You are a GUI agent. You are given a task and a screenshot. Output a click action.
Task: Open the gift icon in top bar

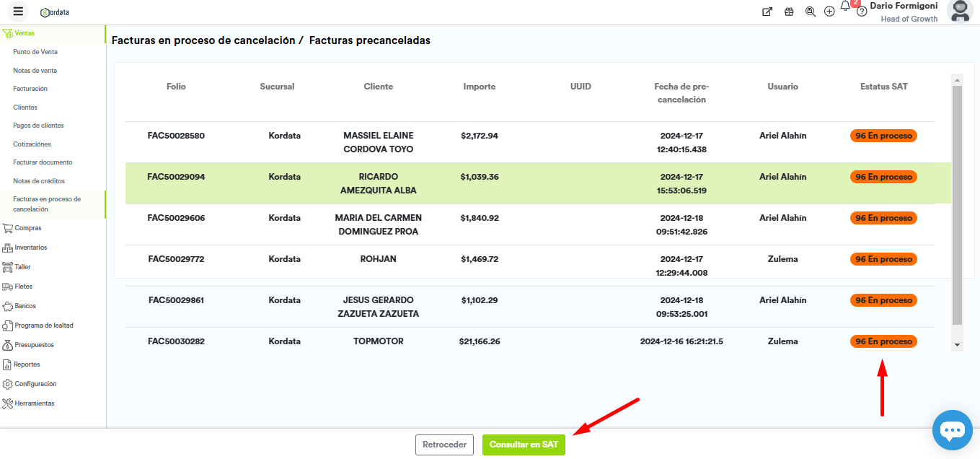pos(789,12)
